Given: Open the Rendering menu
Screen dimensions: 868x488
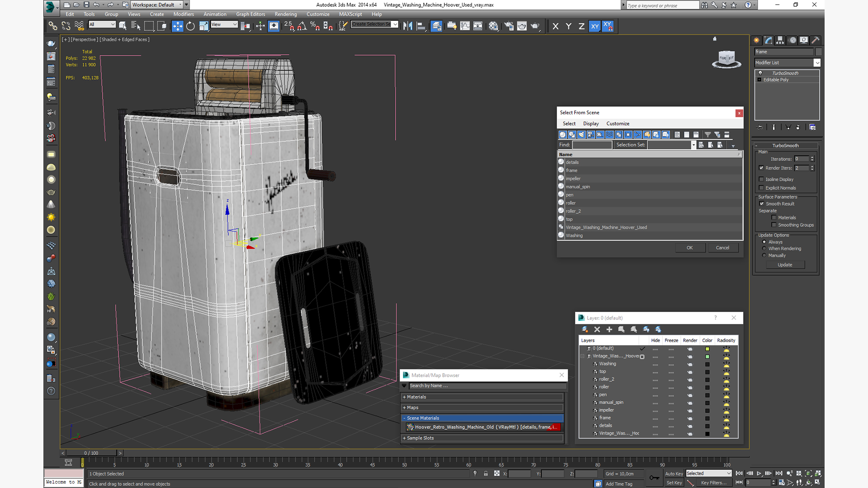Looking at the screenshot, I should 286,14.
